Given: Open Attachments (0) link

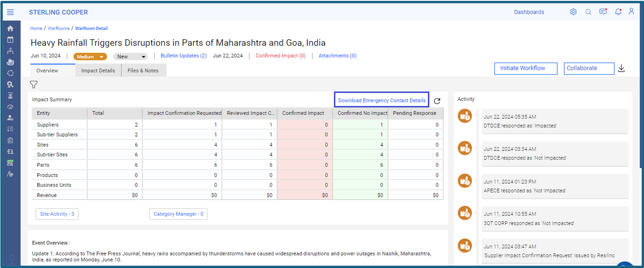Looking at the screenshot, I should click(x=337, y=56).
